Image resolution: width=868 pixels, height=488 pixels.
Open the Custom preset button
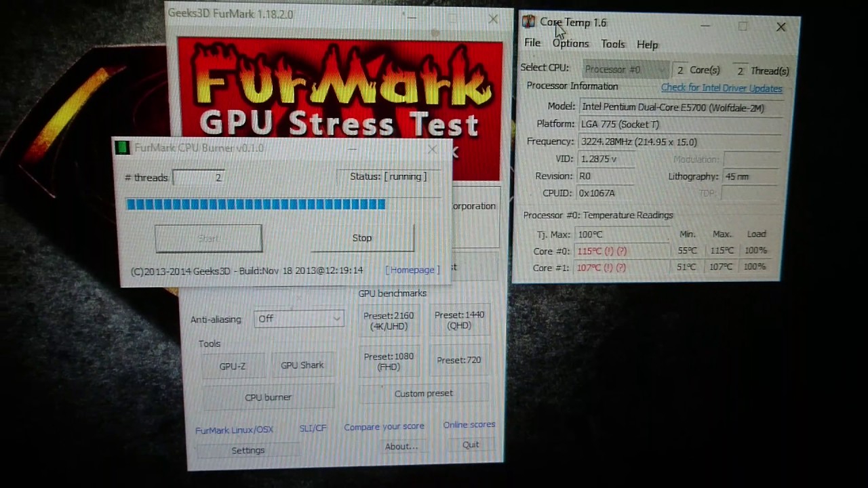click(x=424, y=393)
